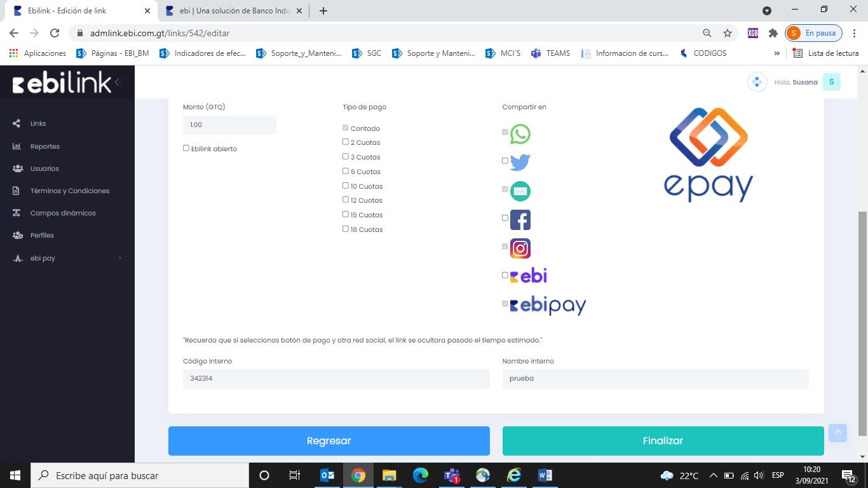The width and height of the screenshot is (868, 488).
Task: Show hidden system tray icons
Action: pos(713,475)
